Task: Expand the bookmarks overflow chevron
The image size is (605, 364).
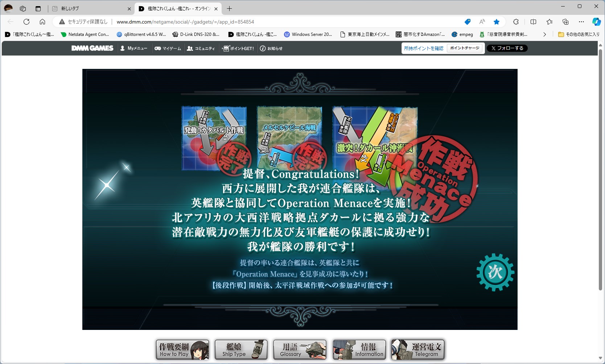Action: 544,34
